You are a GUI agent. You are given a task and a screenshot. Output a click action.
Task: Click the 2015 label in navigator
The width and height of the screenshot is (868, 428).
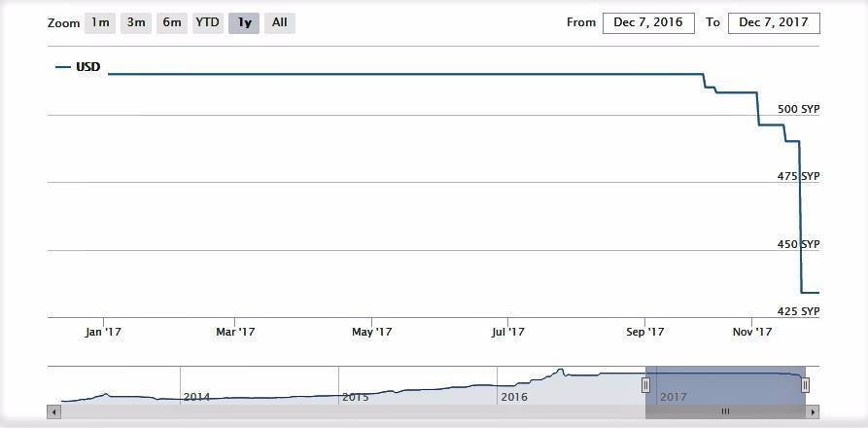(x=356, y=397)
